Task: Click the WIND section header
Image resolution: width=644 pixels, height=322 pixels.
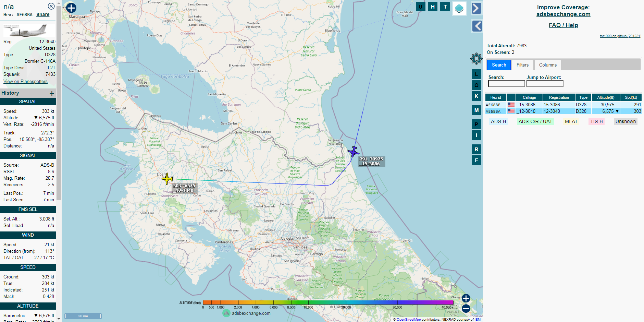Action: [x=28, y=235]
